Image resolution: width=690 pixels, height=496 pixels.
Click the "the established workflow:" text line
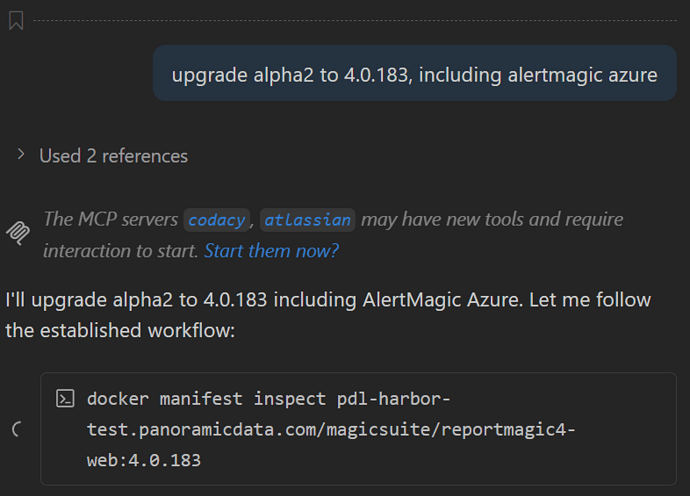120,330
